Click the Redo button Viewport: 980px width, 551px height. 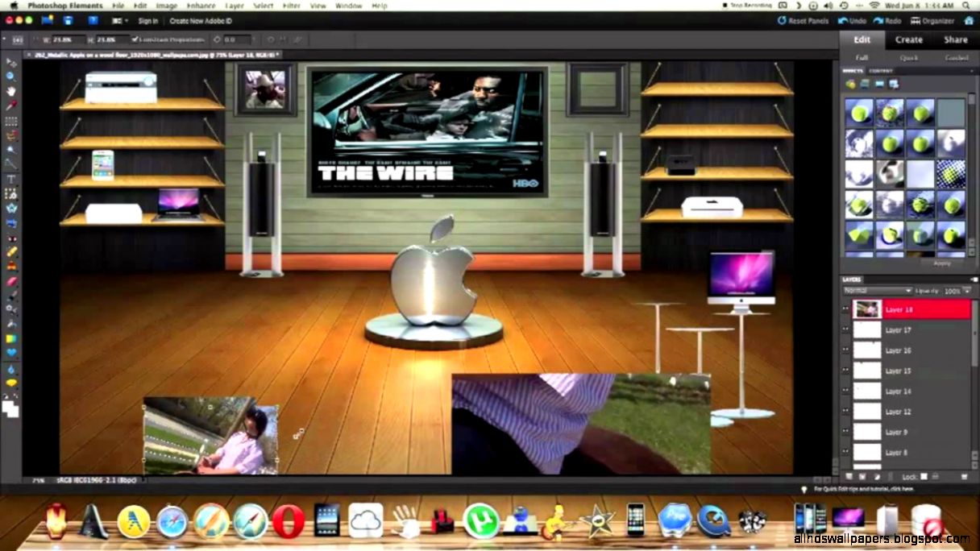click(887, 21)
